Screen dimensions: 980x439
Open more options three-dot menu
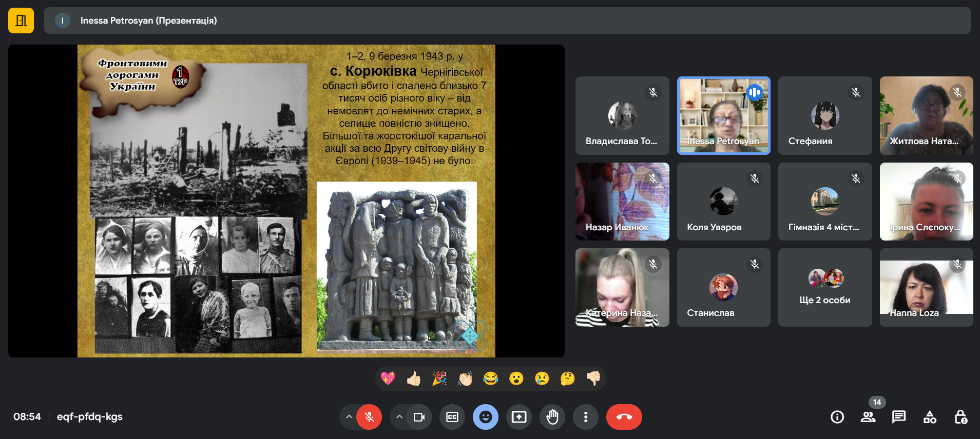point(585,417)
